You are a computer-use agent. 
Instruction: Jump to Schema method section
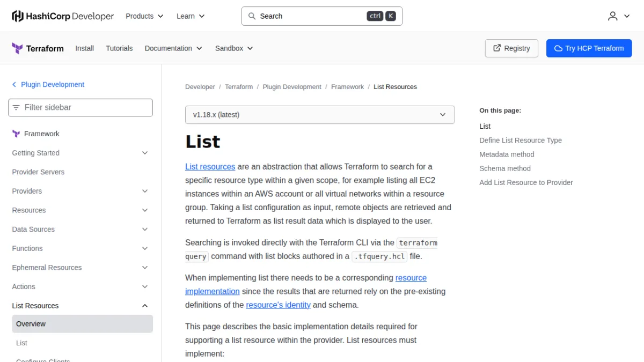click(x=505, y=168)
